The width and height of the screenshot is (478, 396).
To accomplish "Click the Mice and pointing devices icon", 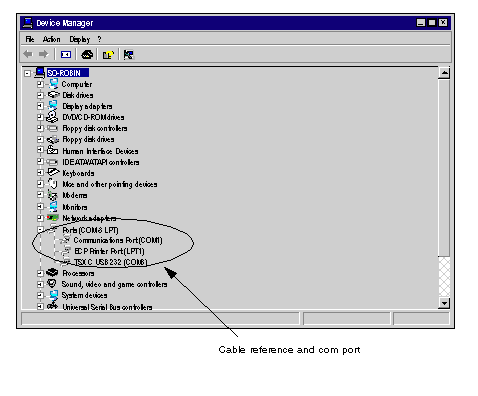I will coord(53,183).
